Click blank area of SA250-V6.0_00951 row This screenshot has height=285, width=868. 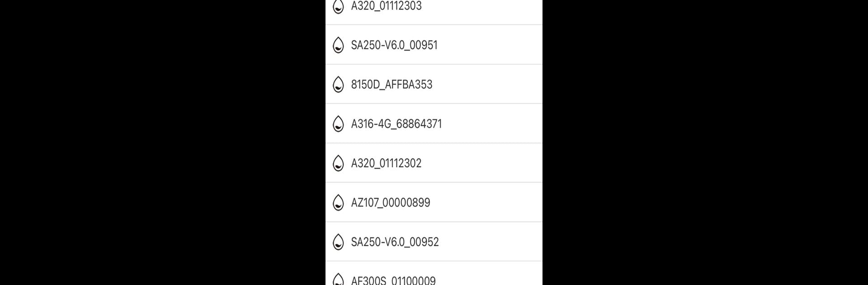[491, 45]
